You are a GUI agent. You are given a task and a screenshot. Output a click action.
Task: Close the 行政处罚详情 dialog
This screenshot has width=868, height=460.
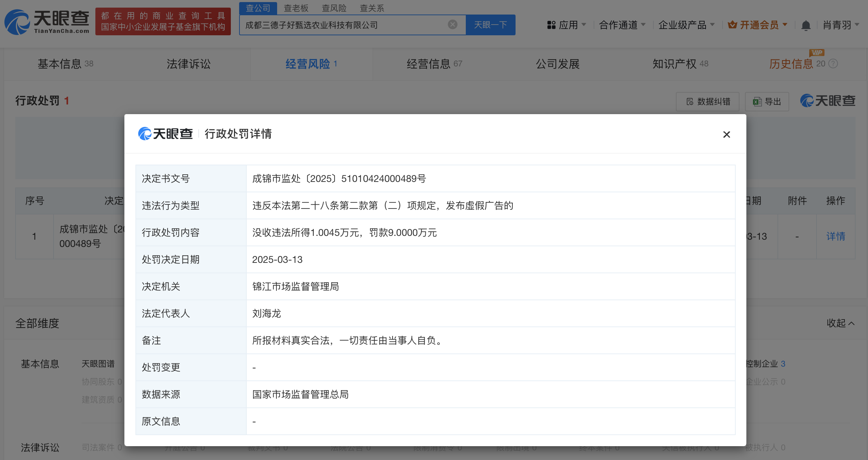(x=726, y=135)
